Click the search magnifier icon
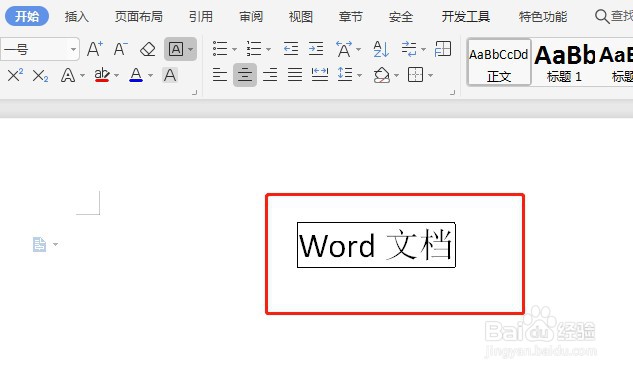Viewport: 633px width, 373px height. pos(602,17)
